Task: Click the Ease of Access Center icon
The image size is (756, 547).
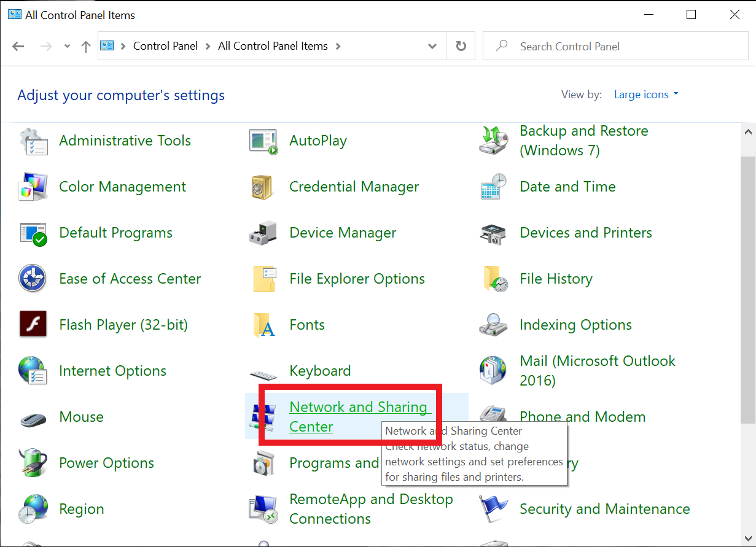Action: [33, 279]
